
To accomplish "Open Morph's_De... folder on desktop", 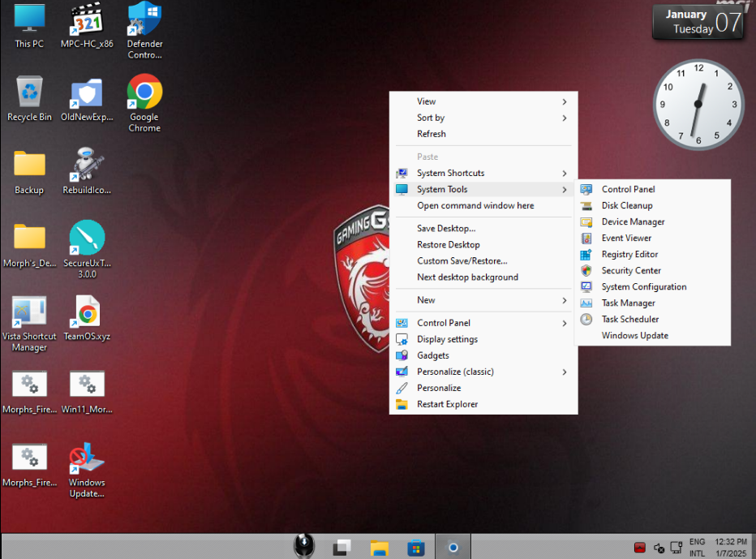I will pyautogui.click(x=29, y=245).
